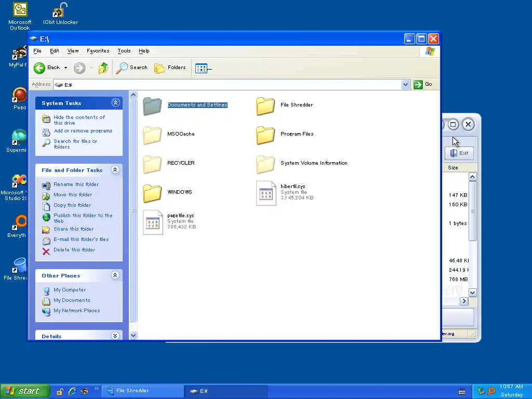Open the Tools menu
This screenshot has width=532, height=399.
(x=124, y=51)
